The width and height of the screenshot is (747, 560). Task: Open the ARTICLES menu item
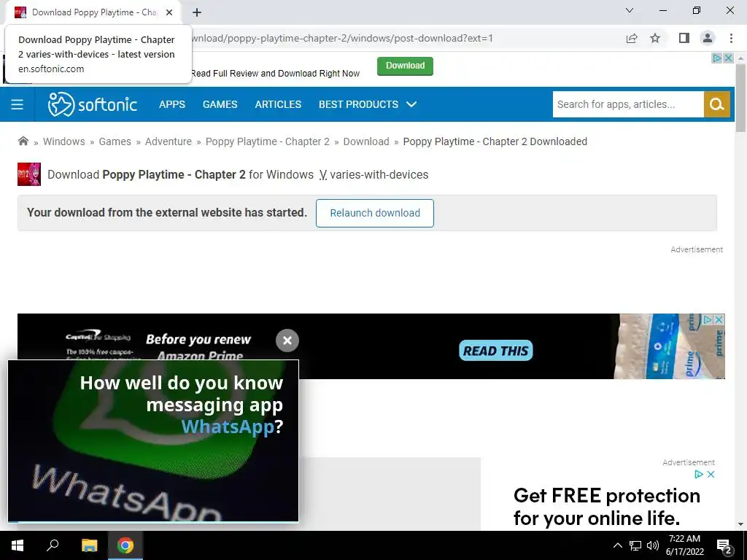278,104
